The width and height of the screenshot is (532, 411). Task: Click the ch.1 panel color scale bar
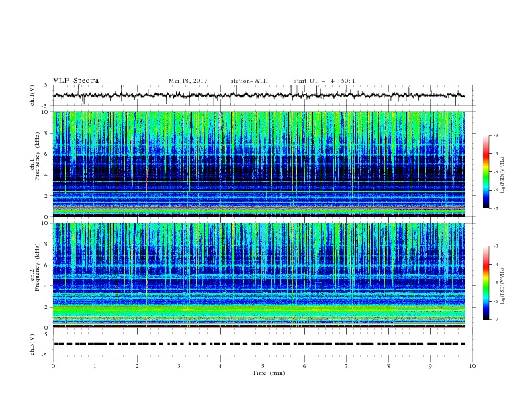coord(486,172)
